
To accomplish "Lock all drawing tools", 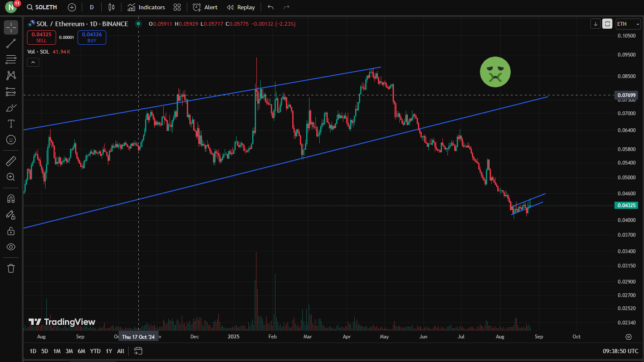I will point(11,231).
